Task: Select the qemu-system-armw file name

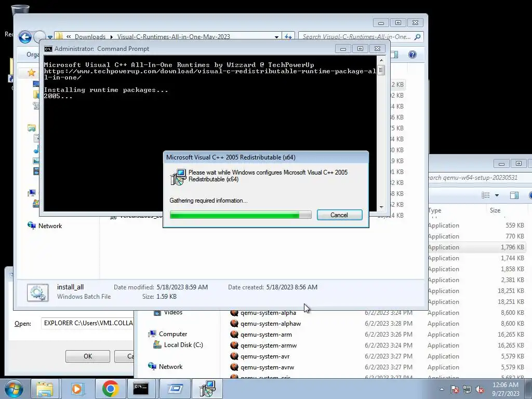Action: click(269, 345)
